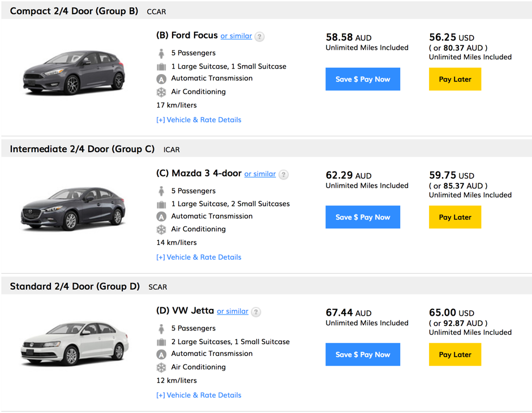Click air conditioning snowflake icon for Mazda 3
The width and height of the screenshot is (532, 413).
pos(161,230)
